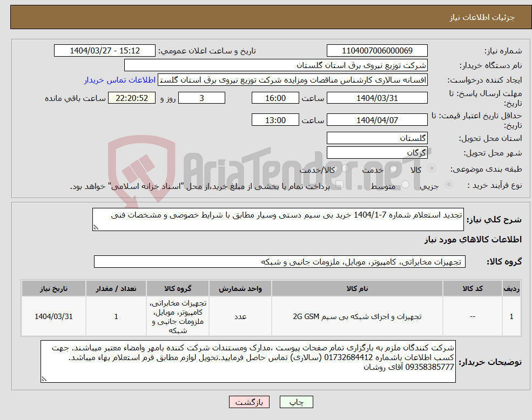Click the گروه کالا column header
532x420 pixels.
pos(178,288)
